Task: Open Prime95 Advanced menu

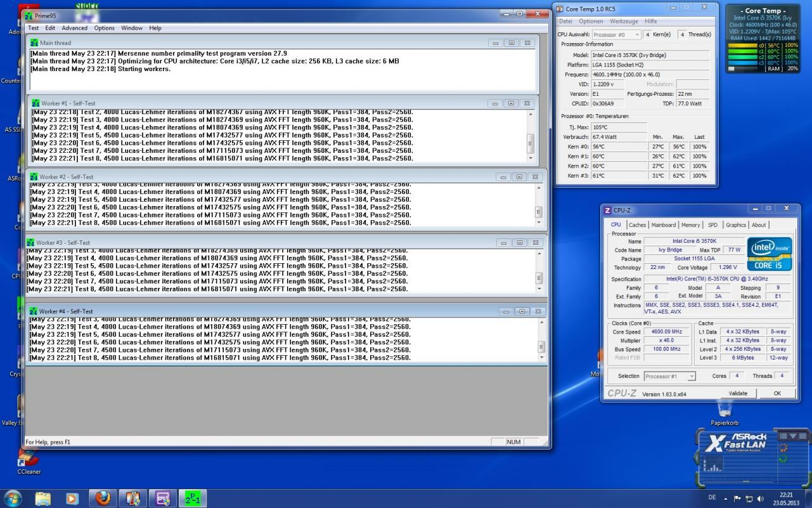Action: pyautogui.click(x=74, y=28)
